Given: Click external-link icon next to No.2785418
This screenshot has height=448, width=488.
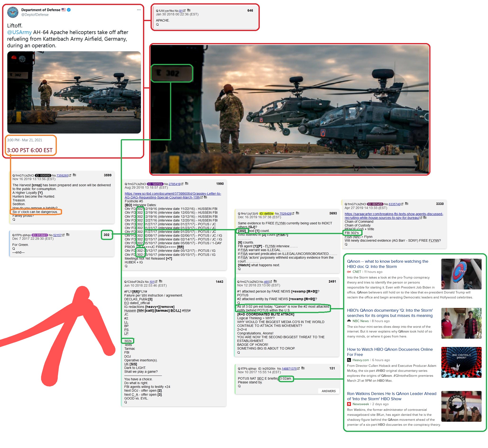Looking at the screenshot, I should [182, 184].
